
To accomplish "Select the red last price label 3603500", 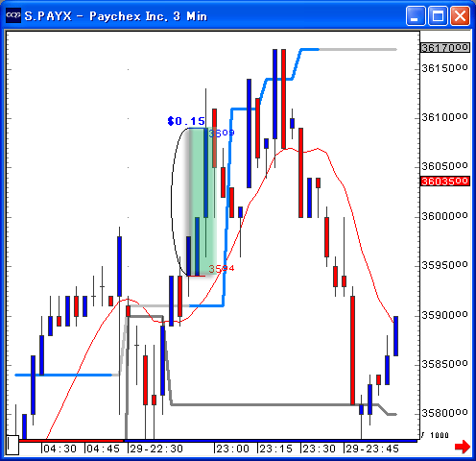I will coord(445,182).
